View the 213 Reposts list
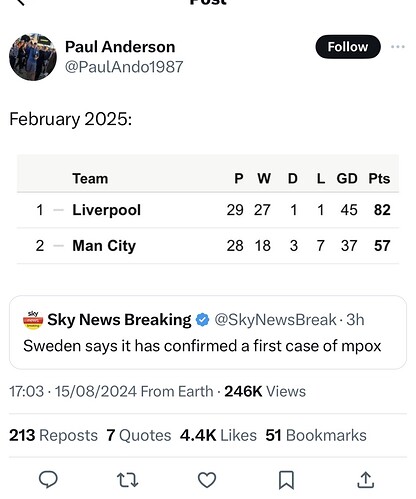 click(x=53, y=435)
